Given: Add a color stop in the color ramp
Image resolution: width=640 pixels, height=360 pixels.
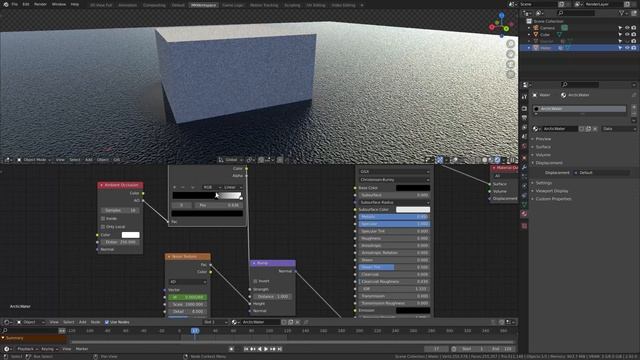Looking at the screenshot, I should tap(175, 187).
